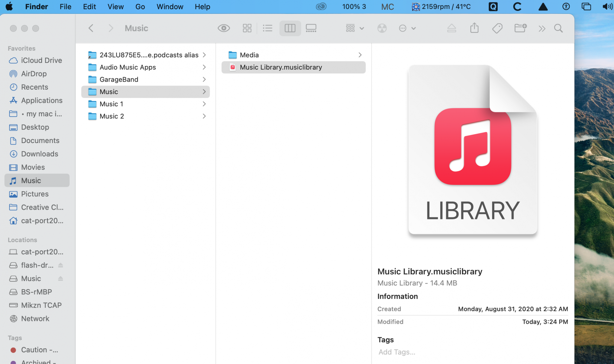
Task: Click the Accessibility menu bar icon
Action: pyautogui.click(x=566, y=6)
